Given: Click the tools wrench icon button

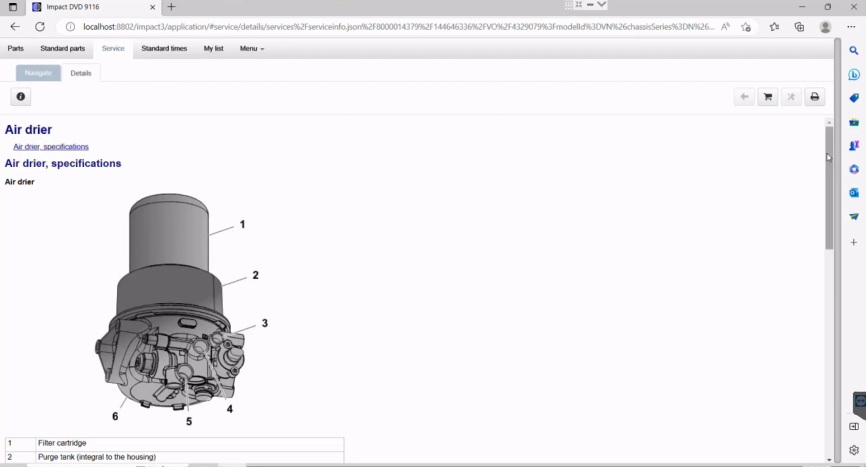Looking at the screenshot, I should tap(791, 97).
